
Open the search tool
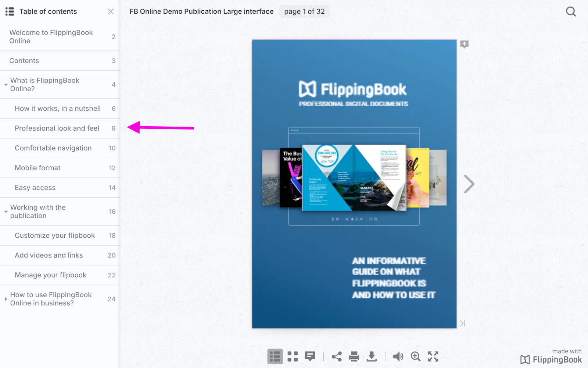571,11
